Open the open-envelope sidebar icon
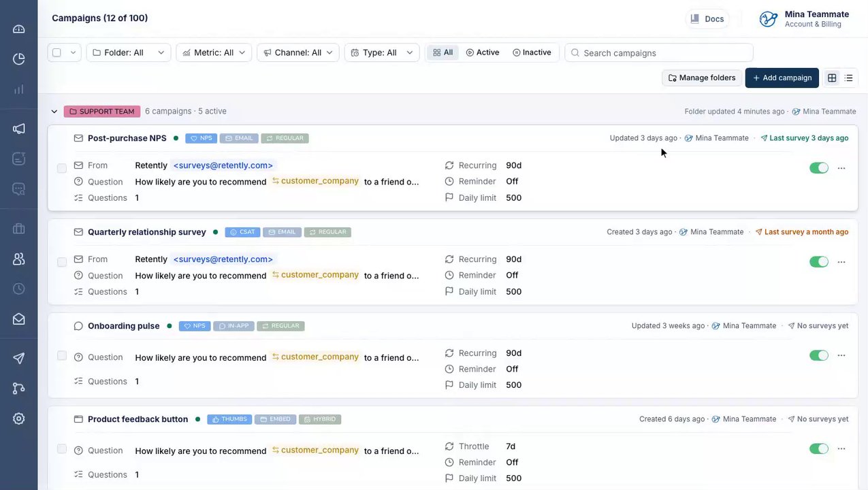Image resolution: width=868 pixels, height=490 pixels. click(x=18, y=319)
